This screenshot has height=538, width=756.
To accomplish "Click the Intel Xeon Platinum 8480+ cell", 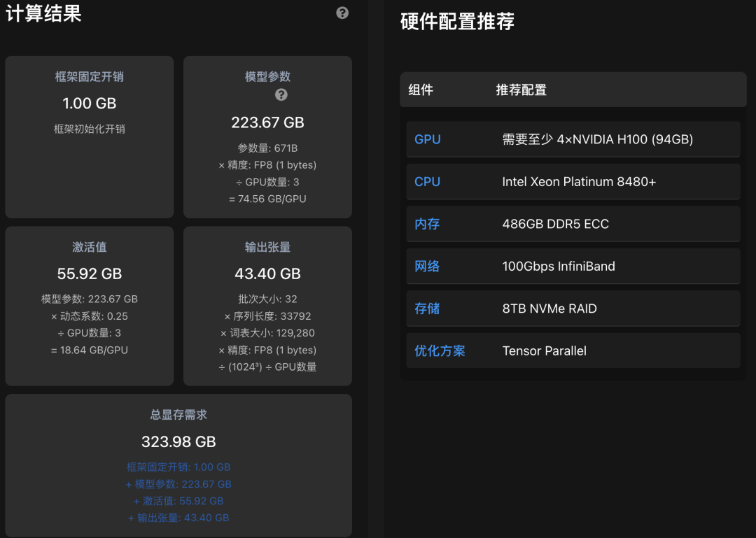I will tap(579, 182).
